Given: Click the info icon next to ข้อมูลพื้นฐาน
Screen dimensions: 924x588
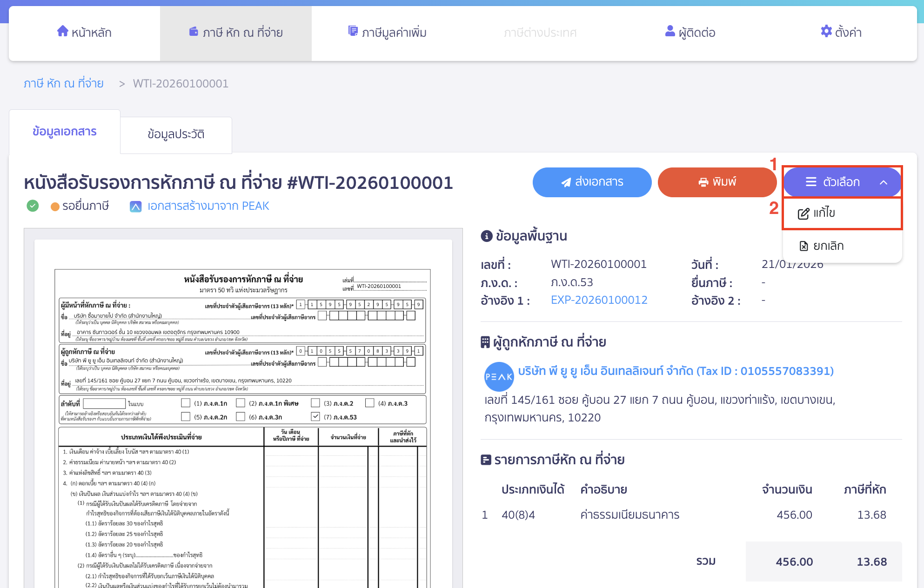Looking at the screenshot, I should [487, 235].
